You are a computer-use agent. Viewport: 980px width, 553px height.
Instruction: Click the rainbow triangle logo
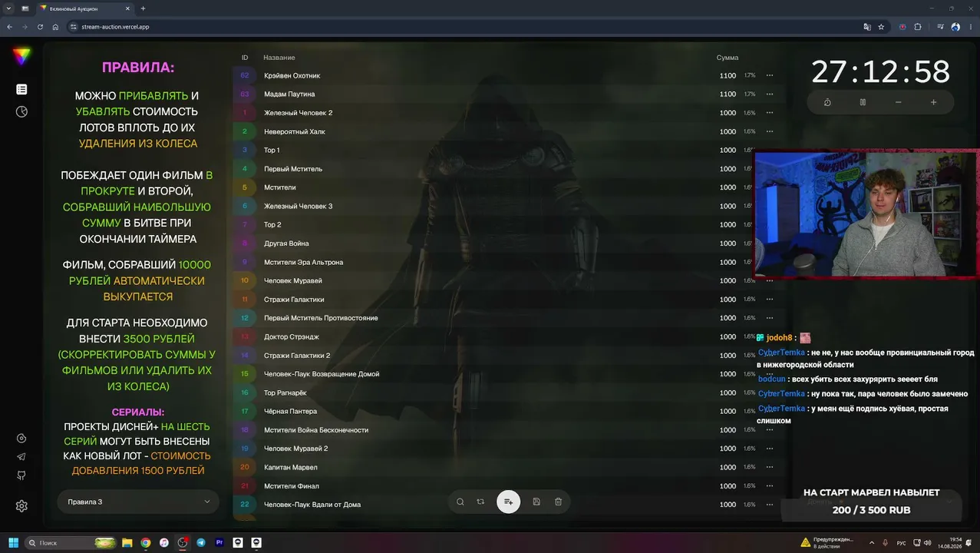click(x=21, y=56)
